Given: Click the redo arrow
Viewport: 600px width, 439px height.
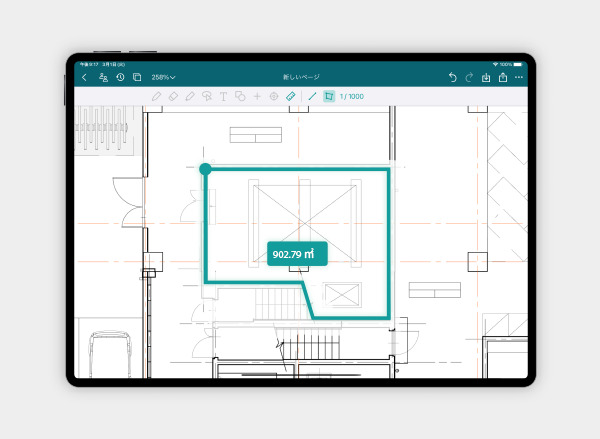Looking at the screenshot, I should 469,77.
